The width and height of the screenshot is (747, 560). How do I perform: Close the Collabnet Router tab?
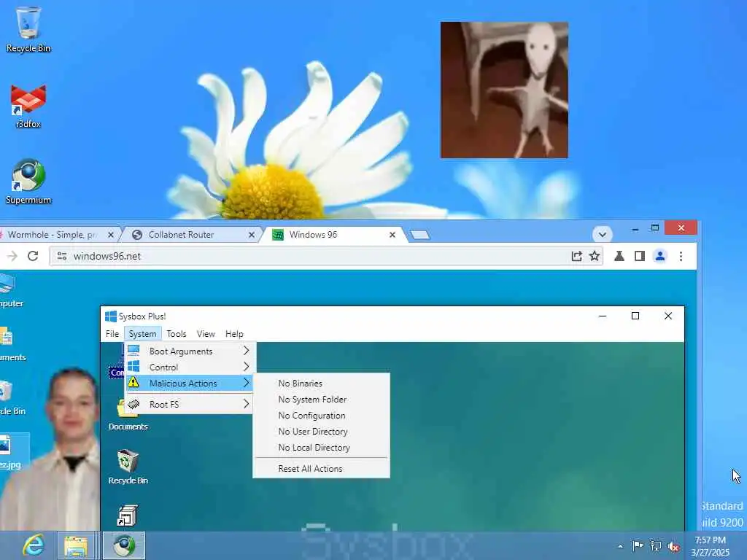[x=252, y=235]
